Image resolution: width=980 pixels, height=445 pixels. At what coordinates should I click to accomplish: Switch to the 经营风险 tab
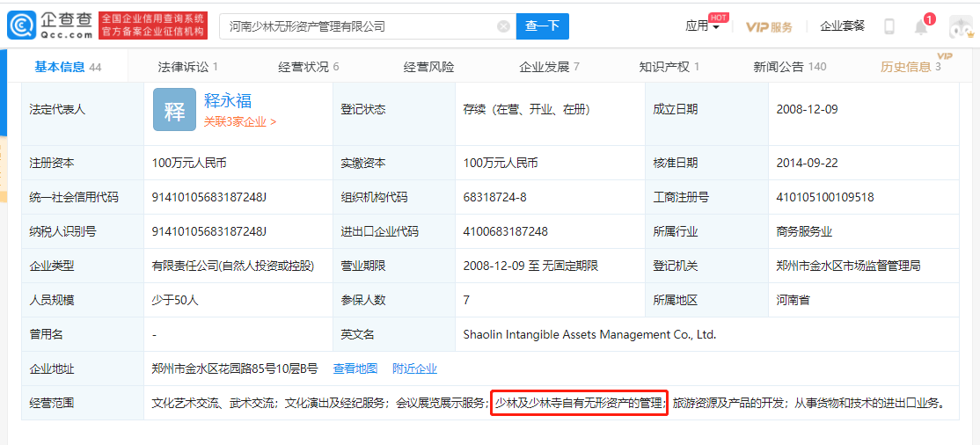coord(428,67)
